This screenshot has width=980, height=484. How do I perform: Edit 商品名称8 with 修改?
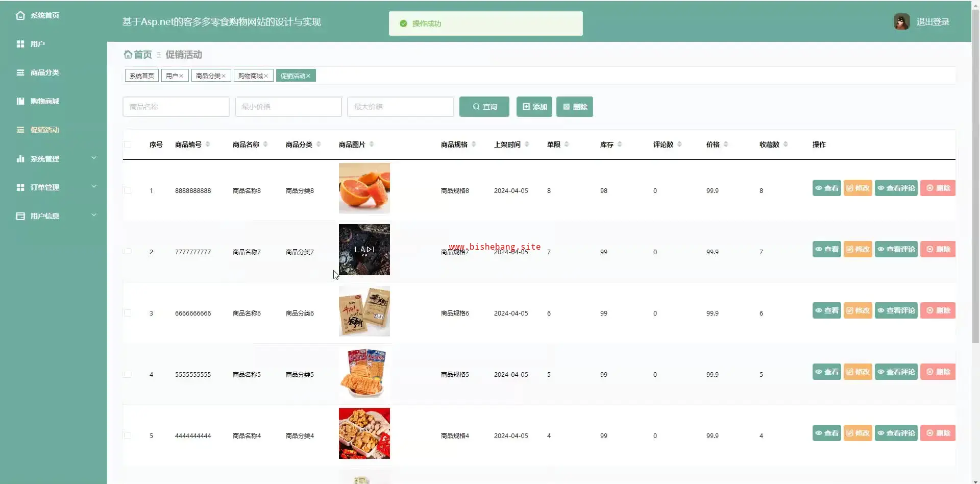[x=858, y=188]
